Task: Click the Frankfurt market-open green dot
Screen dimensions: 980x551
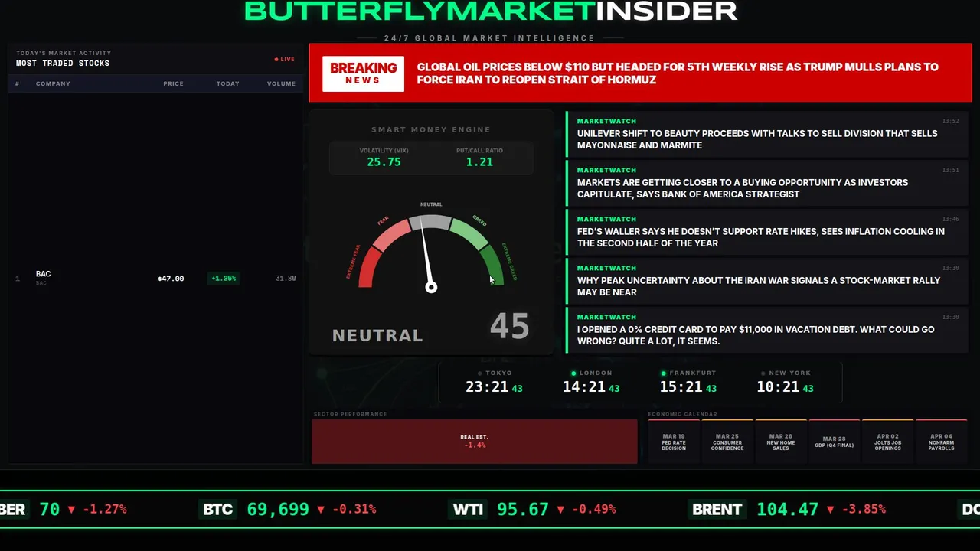Action: click(664, 373)
